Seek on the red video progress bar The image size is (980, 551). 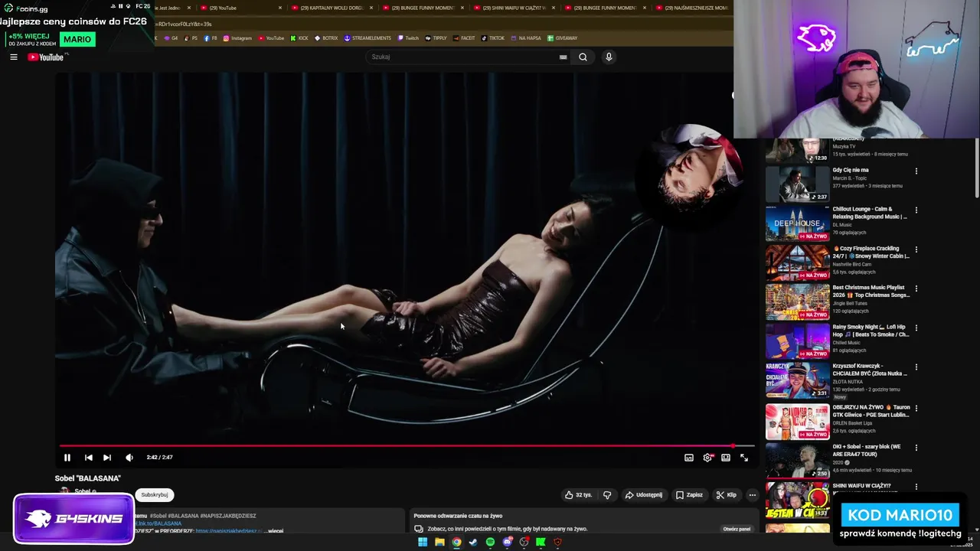[407, 445]
